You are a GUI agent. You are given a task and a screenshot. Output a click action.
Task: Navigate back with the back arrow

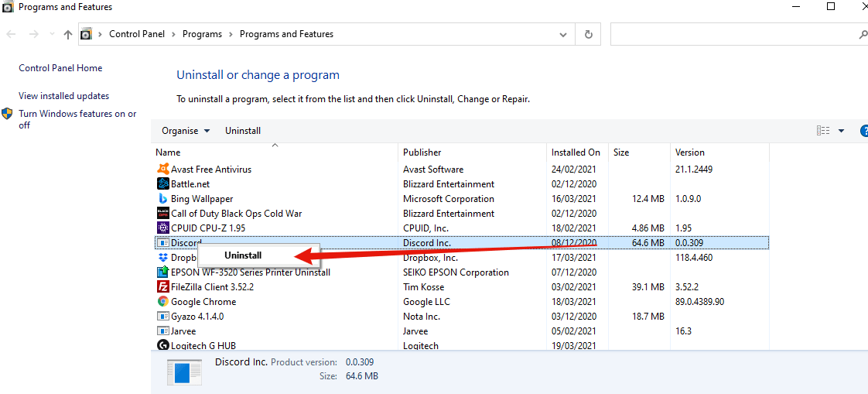11,34
